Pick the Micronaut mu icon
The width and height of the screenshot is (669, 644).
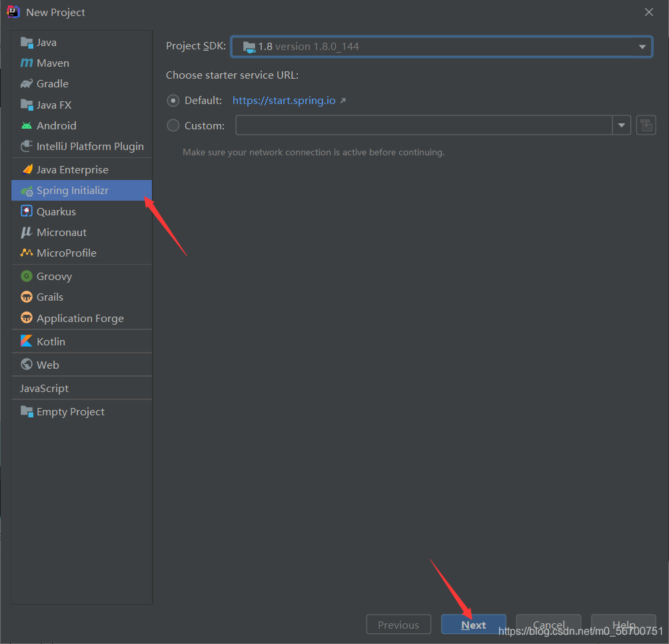click(x=27, y=232)
